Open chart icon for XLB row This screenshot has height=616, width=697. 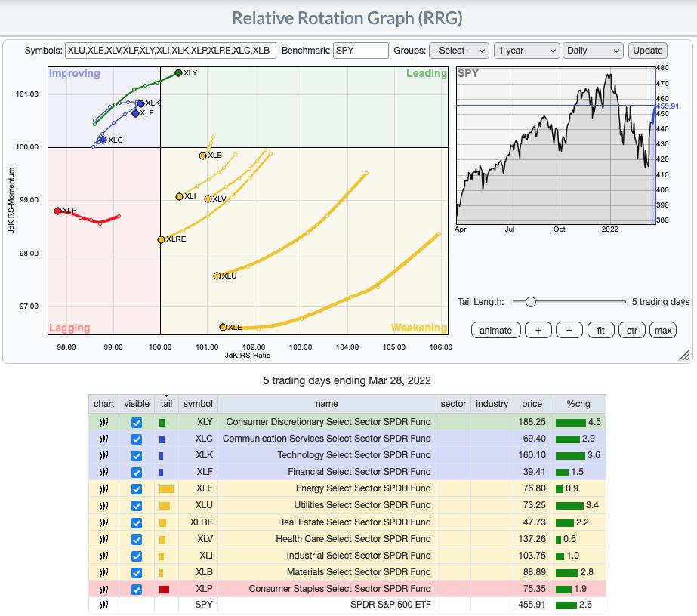click(103, 572)
